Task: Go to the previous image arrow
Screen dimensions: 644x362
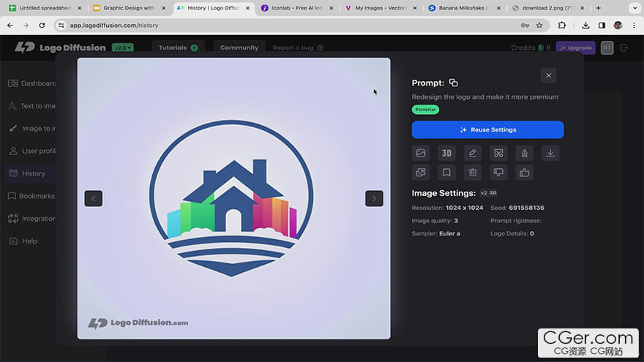Action: [x=93, y=198]
